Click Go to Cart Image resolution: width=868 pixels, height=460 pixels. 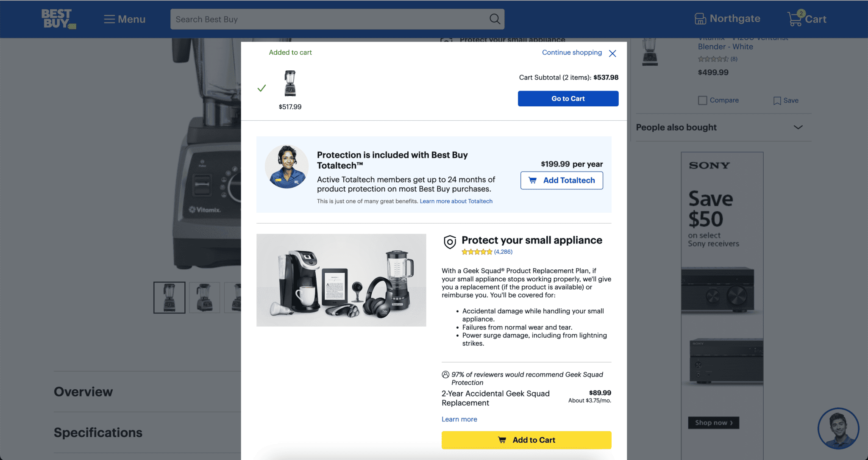pyautogui.click(x=568, y=98)
